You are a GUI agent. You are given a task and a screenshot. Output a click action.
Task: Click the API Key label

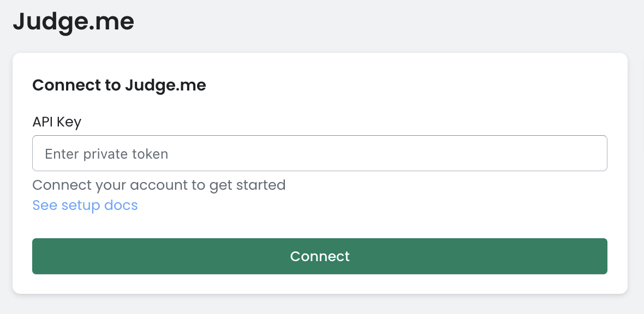[x=57, y=122]
